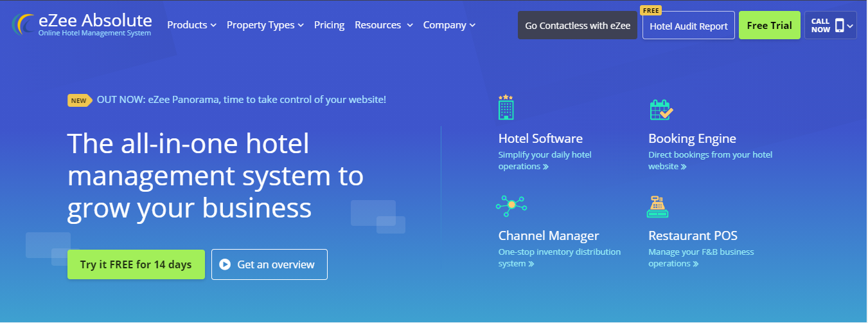This screenshot has height=323, width=868.
Task: Click the play icon in Get an overview
Action: 224,264
